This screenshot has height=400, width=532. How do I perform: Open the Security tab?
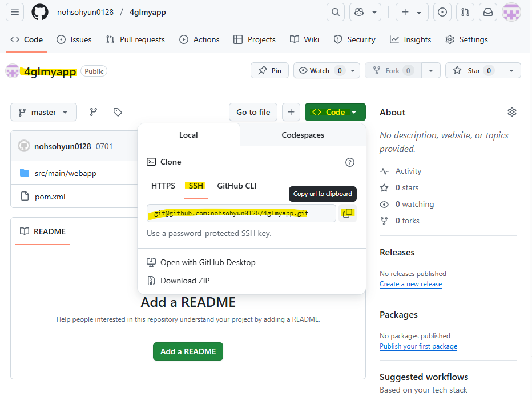354,40
